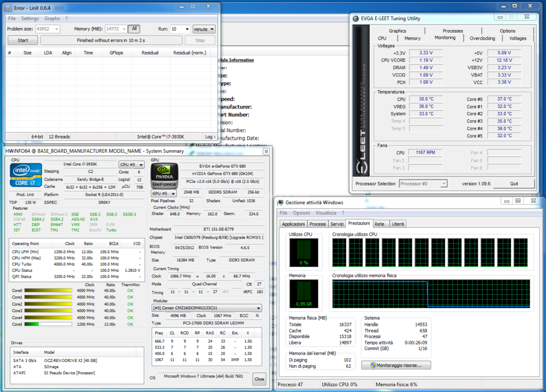Click the XMP 1067 memory timing row

pos(207,360)
